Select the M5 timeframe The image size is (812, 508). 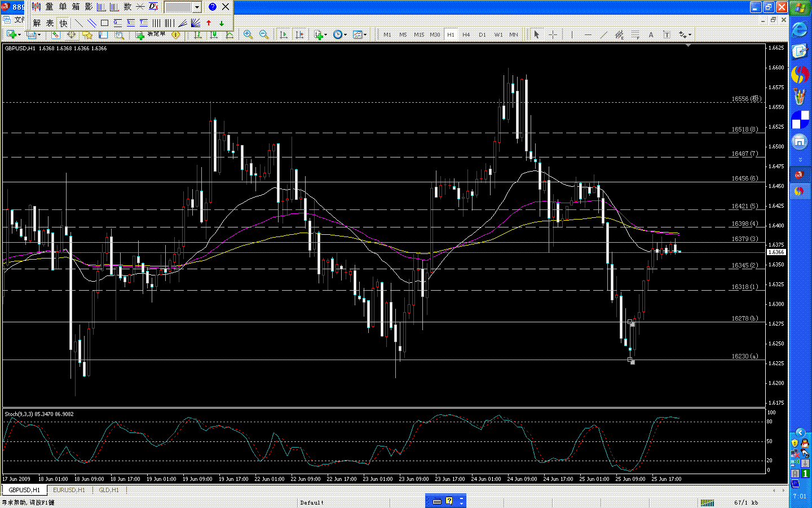tap(403, 34)
